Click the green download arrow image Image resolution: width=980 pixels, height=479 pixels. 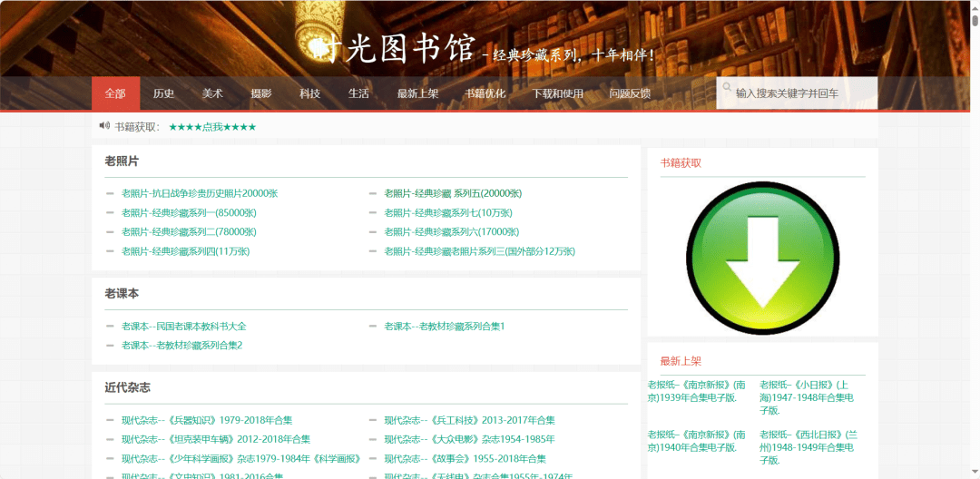pyautogui.click(x=762, y=258)
